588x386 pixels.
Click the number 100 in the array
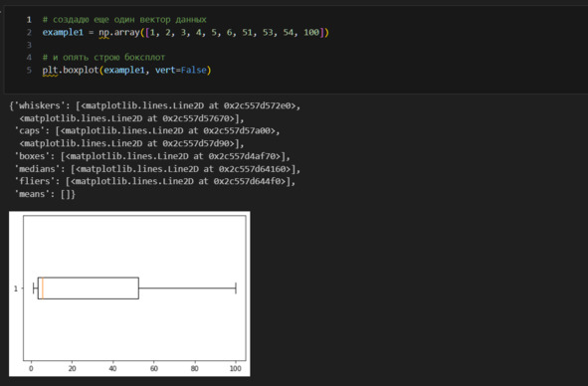click(311, 32)
